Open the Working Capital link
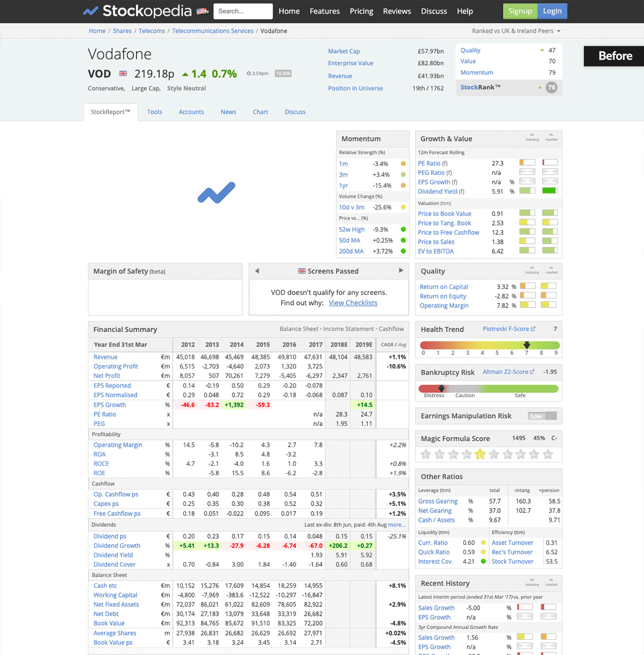644x655 pixels. tap(115, 595)
